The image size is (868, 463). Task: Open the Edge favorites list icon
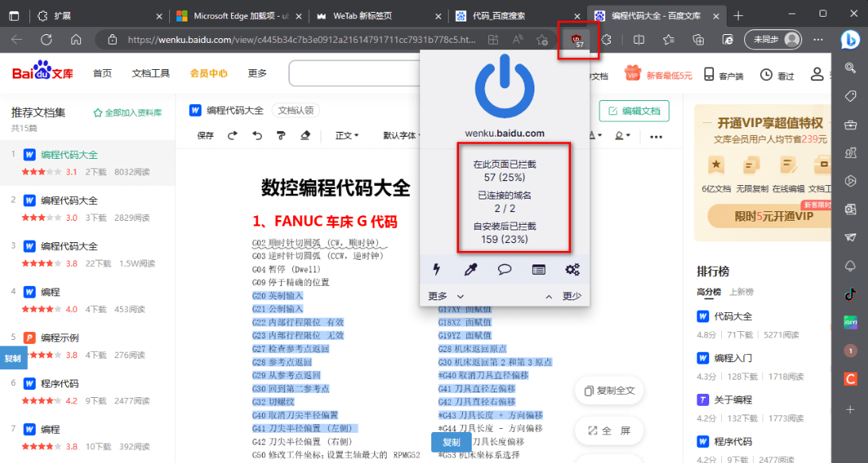point(669,40)
